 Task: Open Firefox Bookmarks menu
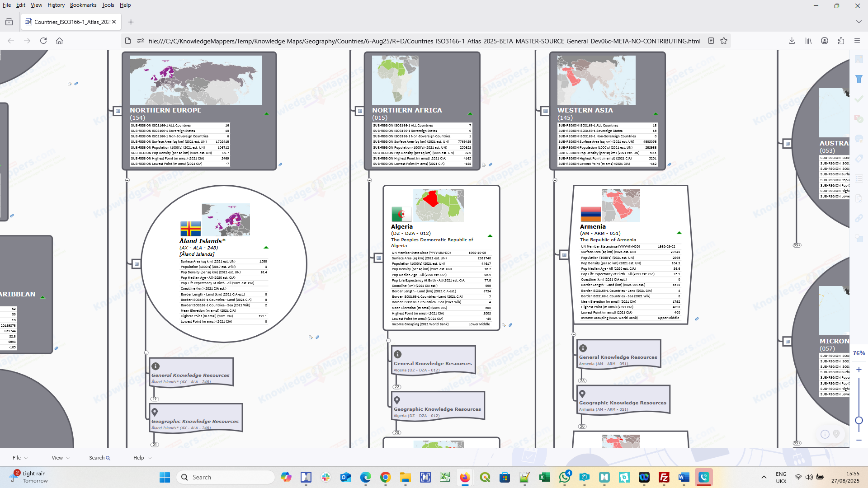coord(83,5)
